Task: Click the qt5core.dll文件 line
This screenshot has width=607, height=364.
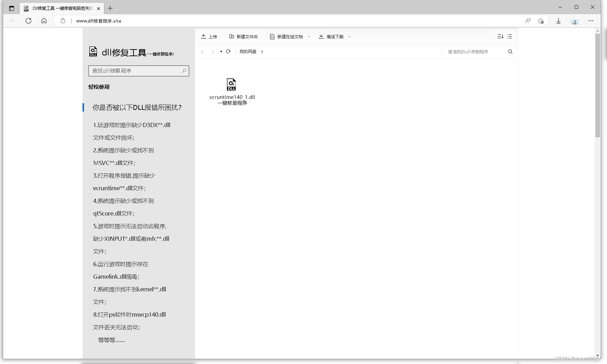Action: pos(114,213)
